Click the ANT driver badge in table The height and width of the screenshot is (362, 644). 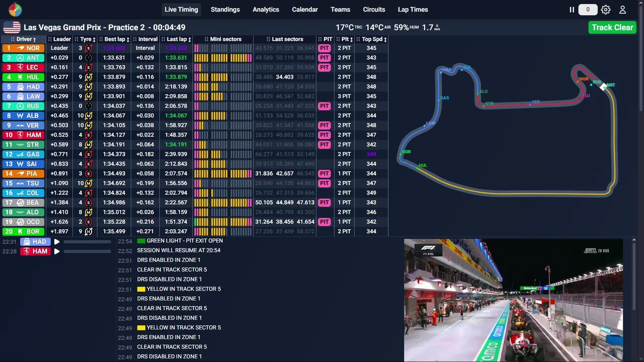(x=24, y=58)
